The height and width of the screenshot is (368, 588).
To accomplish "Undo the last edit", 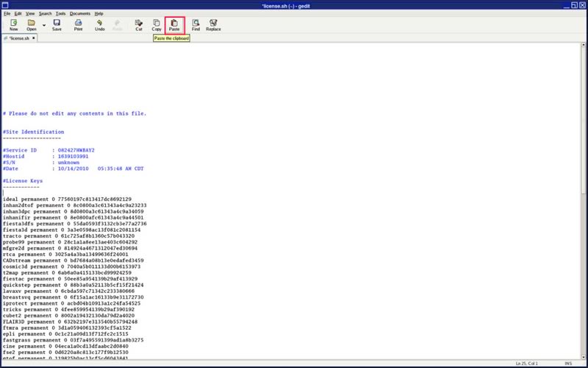I will tap(99, 25).
